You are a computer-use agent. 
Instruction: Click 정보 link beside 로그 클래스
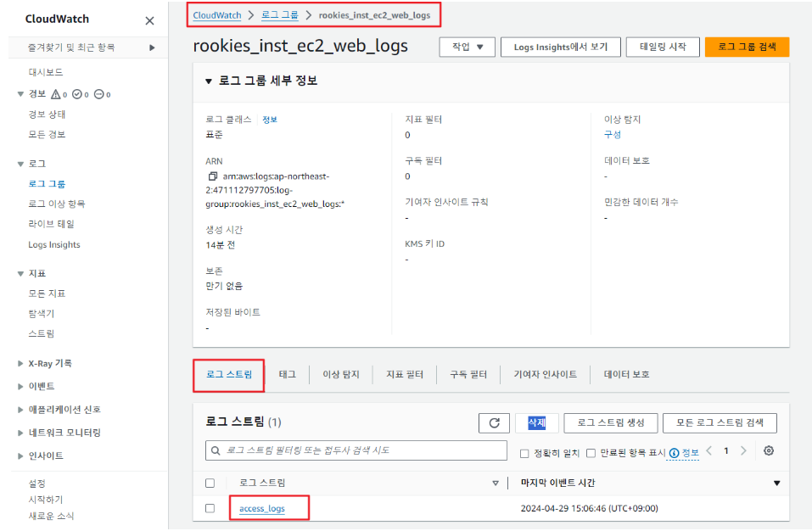point(269,120)
